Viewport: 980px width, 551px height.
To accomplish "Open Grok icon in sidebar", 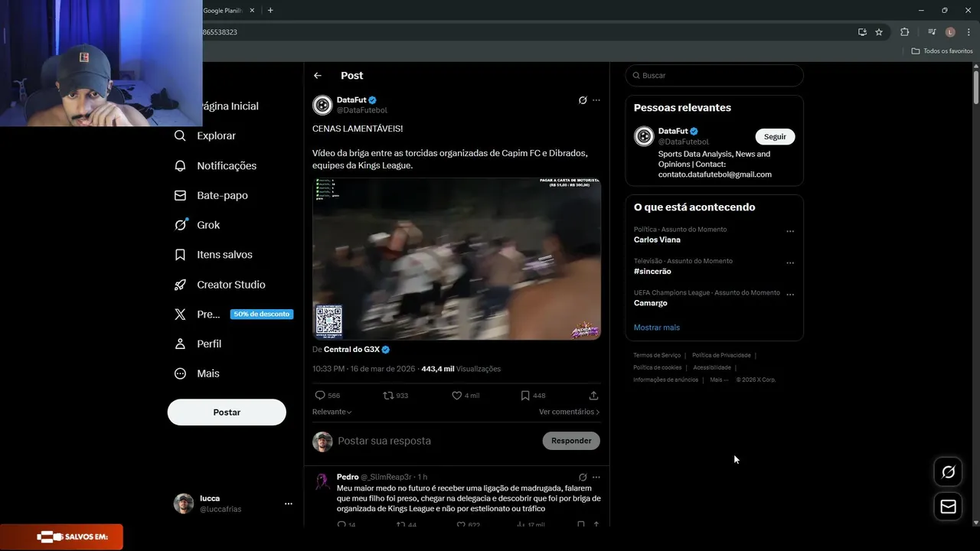I will click(x=180, y=225).
